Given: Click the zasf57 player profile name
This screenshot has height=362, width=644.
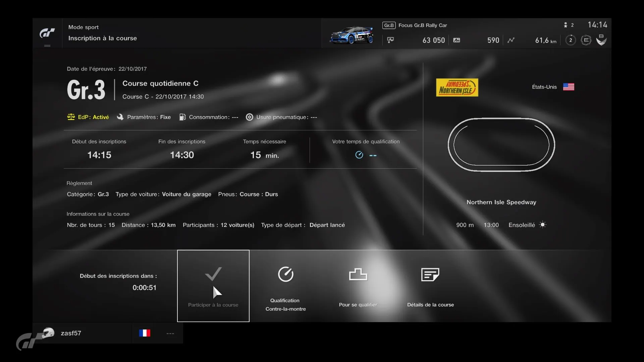Looking at the screenshot, I should [x=71, y=333].
